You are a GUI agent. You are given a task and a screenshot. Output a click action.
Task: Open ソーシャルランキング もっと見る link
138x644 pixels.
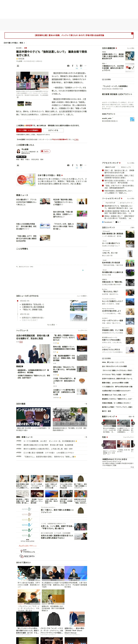point(131,198)
